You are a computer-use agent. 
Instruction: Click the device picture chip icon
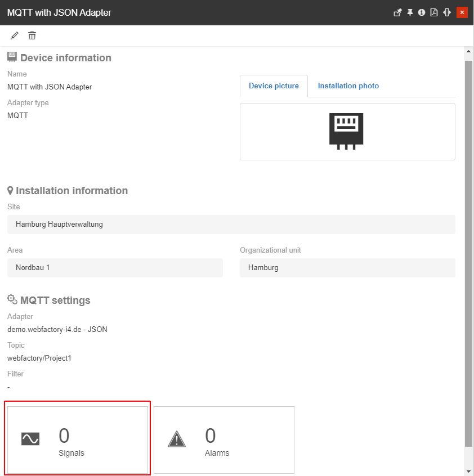coord(346,131)
